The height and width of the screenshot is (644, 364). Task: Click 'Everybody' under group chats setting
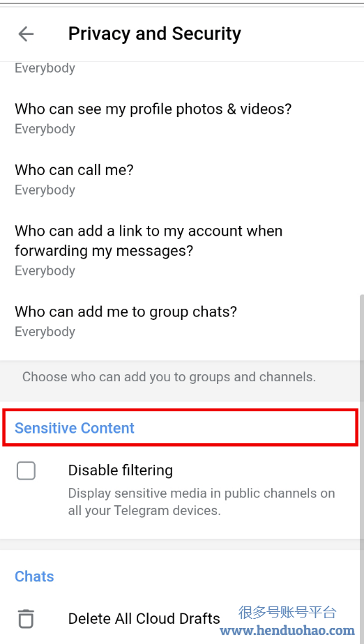pyautogui.click(x=45, y=332)
